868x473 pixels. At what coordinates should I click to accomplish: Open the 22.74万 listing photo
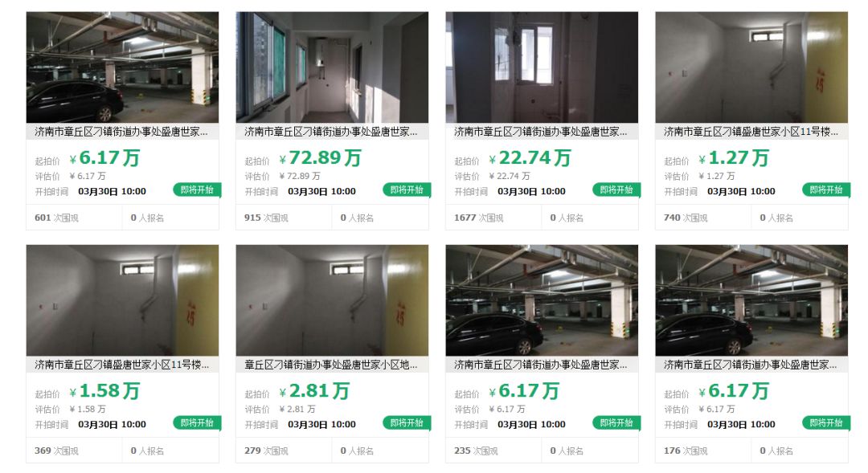click(542, 67)
